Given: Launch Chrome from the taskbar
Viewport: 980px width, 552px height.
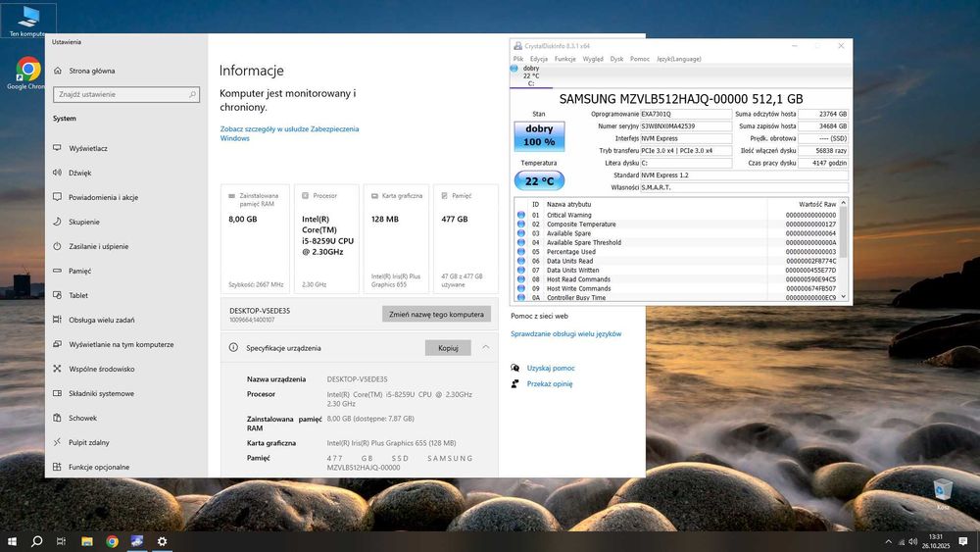Looking at the screenshot, I should coord(112,541).
